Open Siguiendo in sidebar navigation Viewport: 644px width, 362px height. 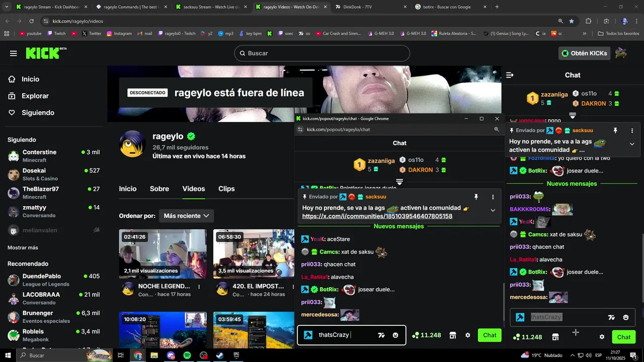coord(31,113)
